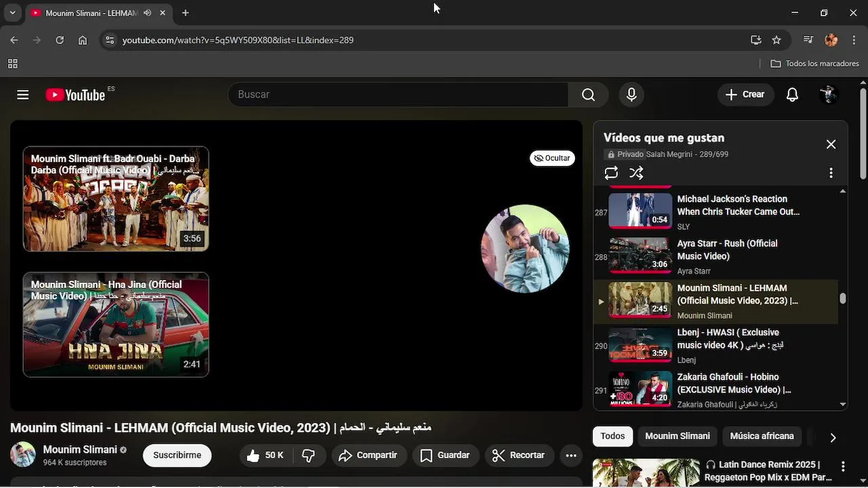Go to the YouTube home logo
Screen dimensions: 868x488
coord(75,95)
